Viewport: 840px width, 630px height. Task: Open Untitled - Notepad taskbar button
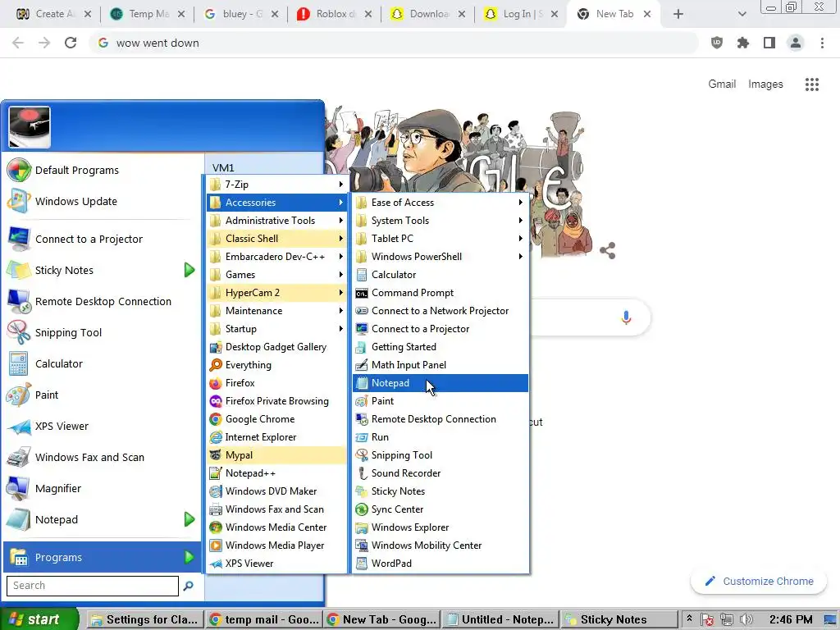point(501,619)
